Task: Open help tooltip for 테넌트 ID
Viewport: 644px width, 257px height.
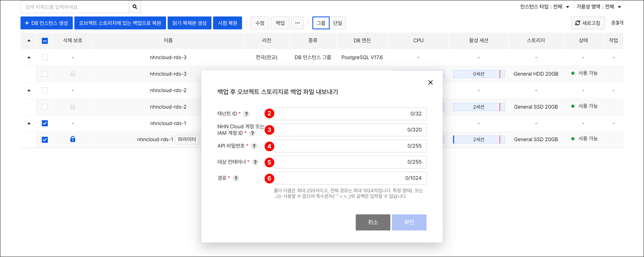Action: pos(246,114)
